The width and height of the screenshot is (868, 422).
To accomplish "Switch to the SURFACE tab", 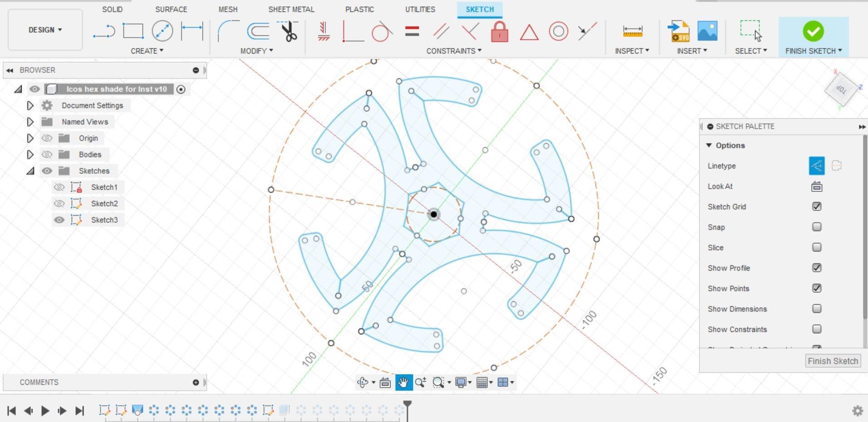I will point(171,10).
